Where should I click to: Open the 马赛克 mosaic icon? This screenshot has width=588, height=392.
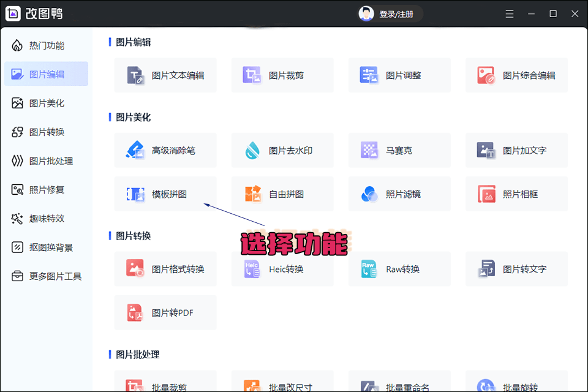tap(369, 150)
